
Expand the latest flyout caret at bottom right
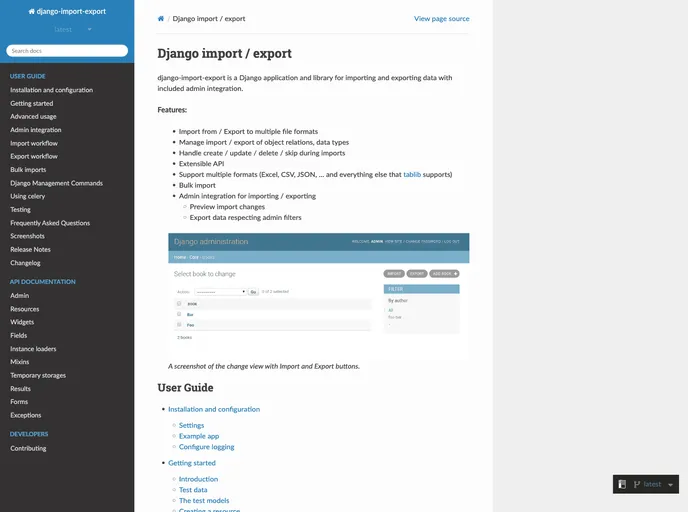[x=670, y=485]
